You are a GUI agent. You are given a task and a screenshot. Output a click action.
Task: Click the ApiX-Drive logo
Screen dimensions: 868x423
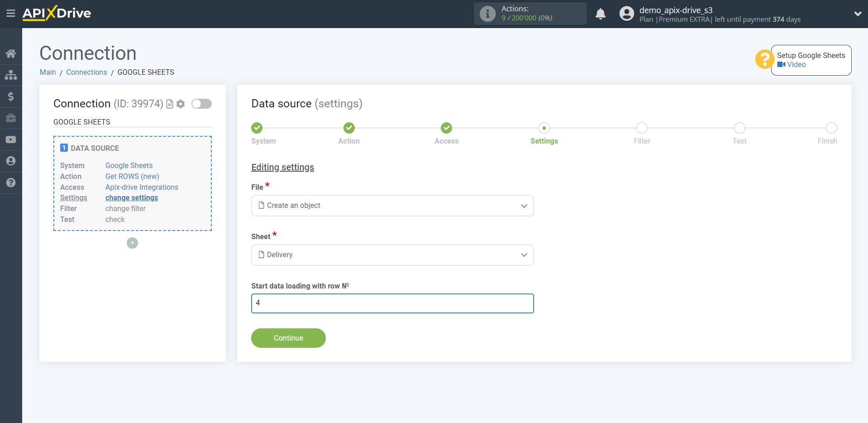pos(57,13)
